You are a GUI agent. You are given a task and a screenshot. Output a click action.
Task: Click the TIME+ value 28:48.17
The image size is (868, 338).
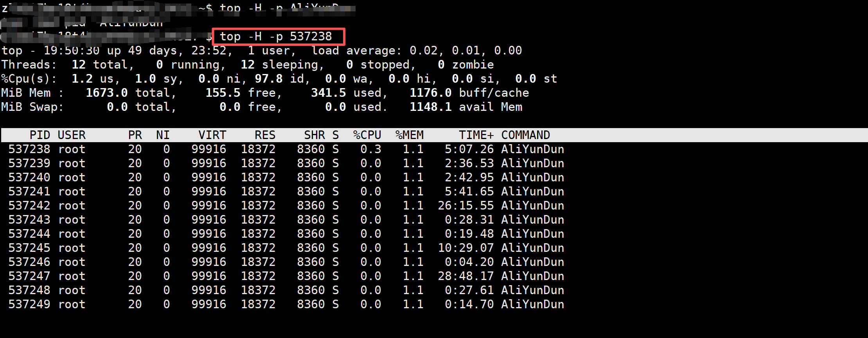465,276
